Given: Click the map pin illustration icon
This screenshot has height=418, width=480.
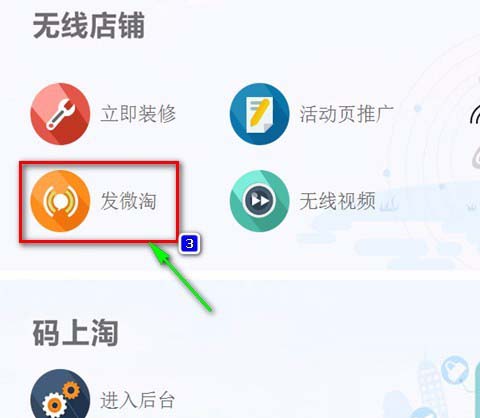Looking at the screenshot, I should [455, 370].
